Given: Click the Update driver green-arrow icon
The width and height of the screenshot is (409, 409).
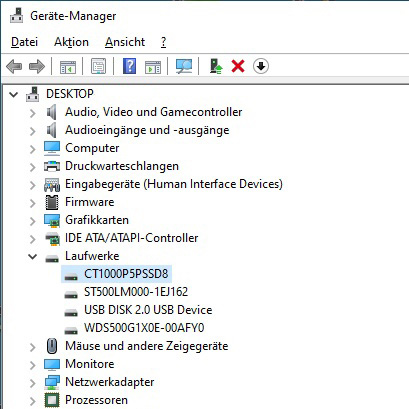Looking at the screenshot, I should point(216,66).
